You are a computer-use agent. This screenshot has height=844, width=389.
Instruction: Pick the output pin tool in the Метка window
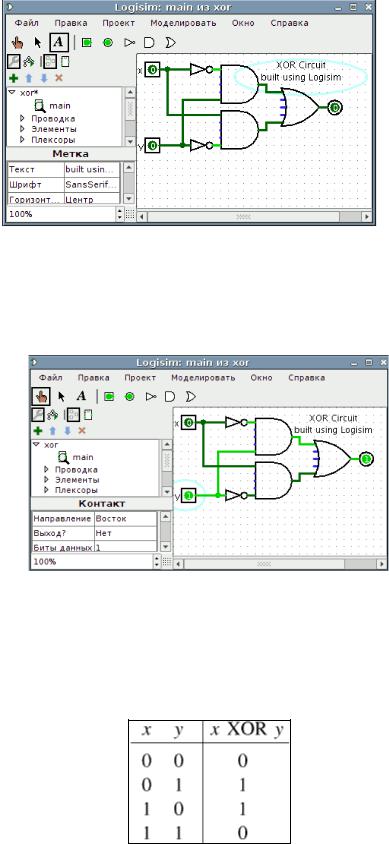pos(108,43)
